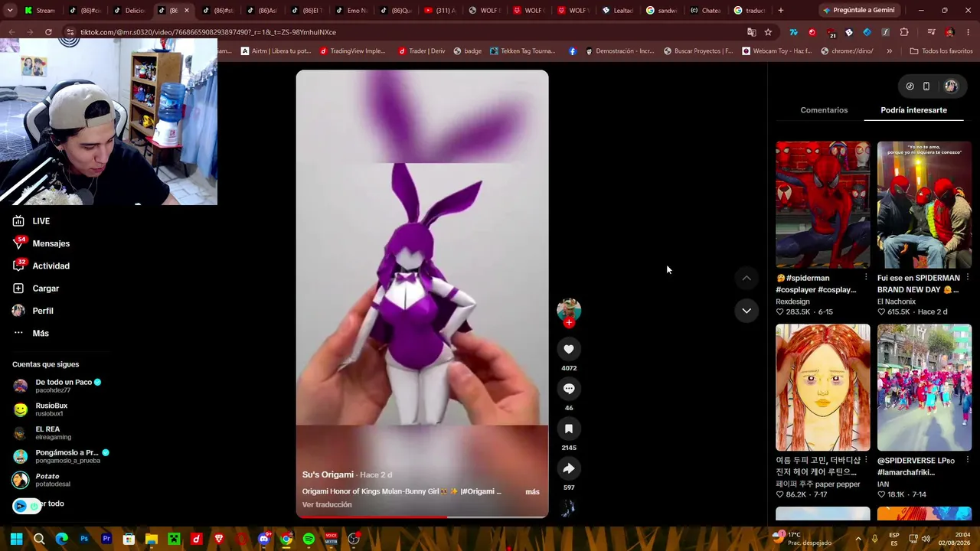Close the active TikTok tab
Viewport: 980px width, 551px height.
(186, 10)
